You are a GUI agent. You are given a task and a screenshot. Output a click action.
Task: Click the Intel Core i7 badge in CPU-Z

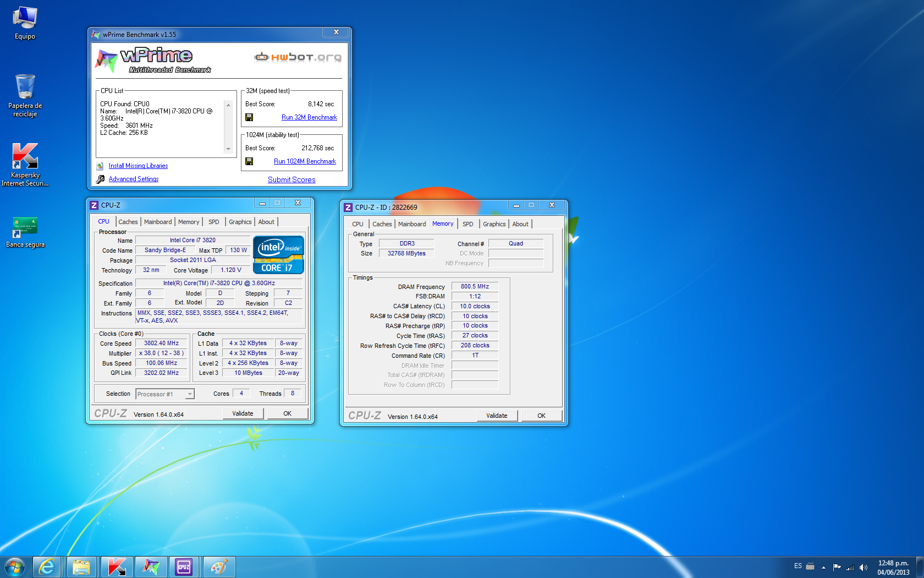click(278, 255)
